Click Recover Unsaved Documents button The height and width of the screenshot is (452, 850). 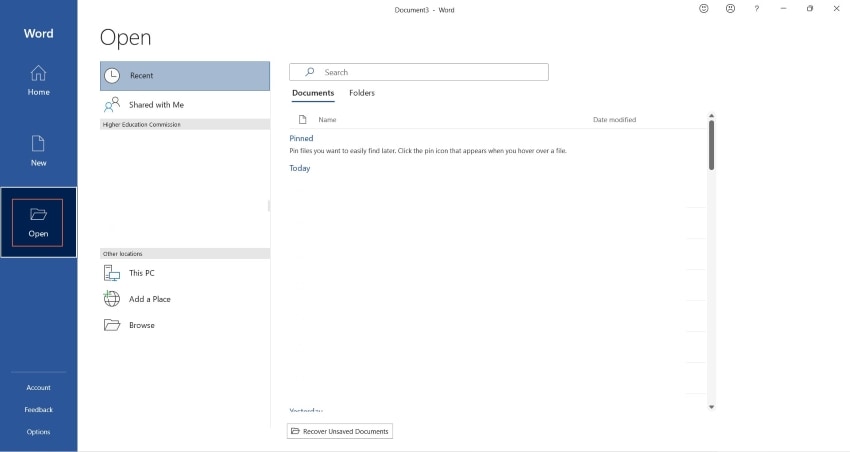click(x=340, y=431)
